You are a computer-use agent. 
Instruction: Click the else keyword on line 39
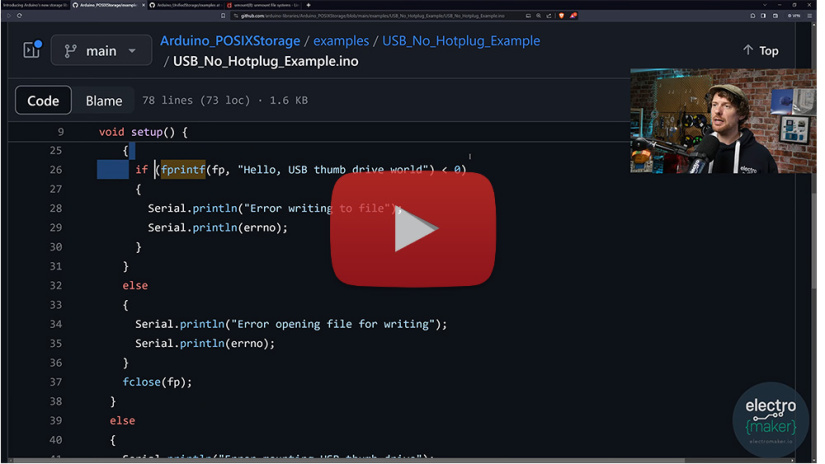(122, 420)
